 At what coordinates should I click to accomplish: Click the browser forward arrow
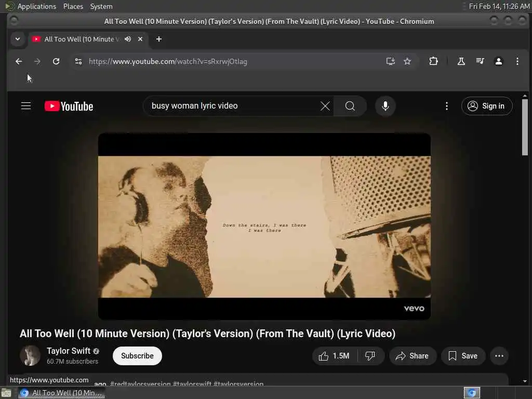37,61
